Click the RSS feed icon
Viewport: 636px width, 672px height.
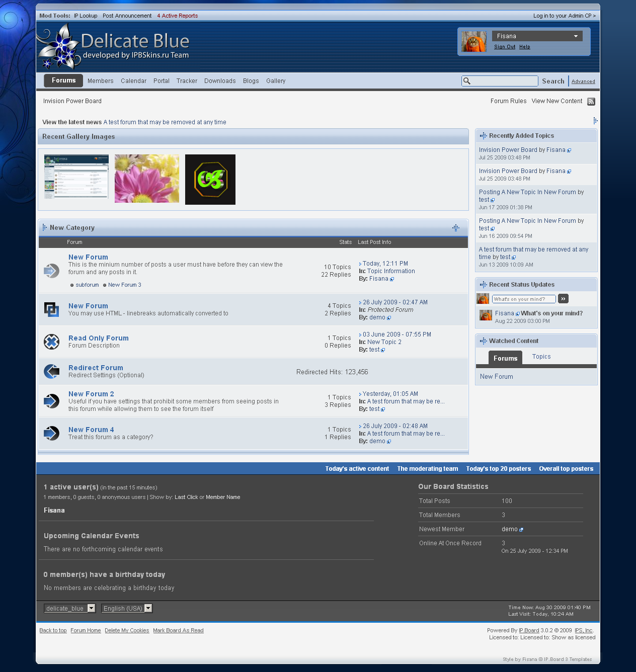tap(591, 102)
